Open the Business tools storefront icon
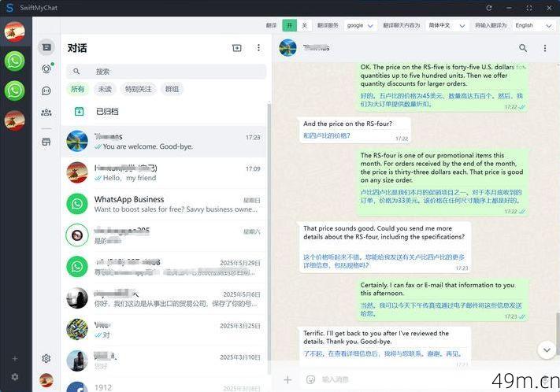 (x=46, y=142)
